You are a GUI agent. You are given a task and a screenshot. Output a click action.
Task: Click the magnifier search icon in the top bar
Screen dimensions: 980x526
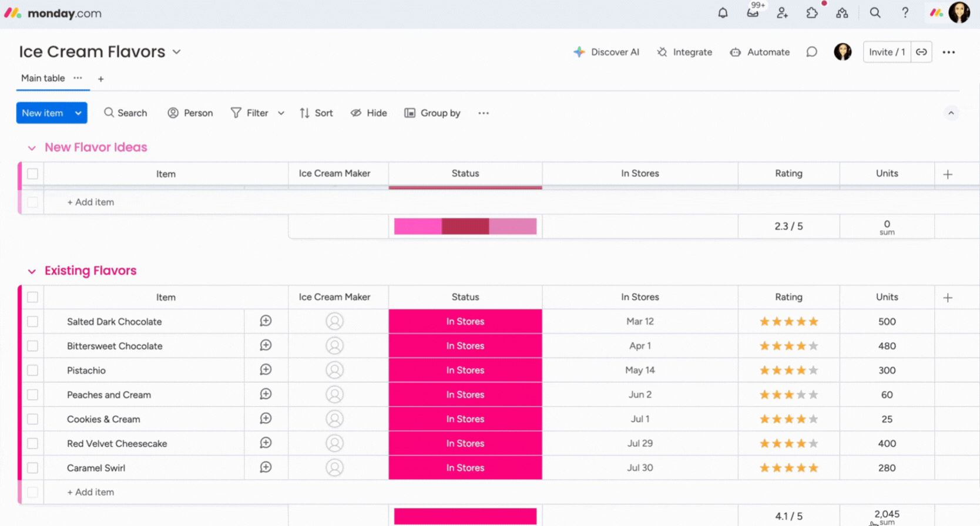[x=875, y=13]
